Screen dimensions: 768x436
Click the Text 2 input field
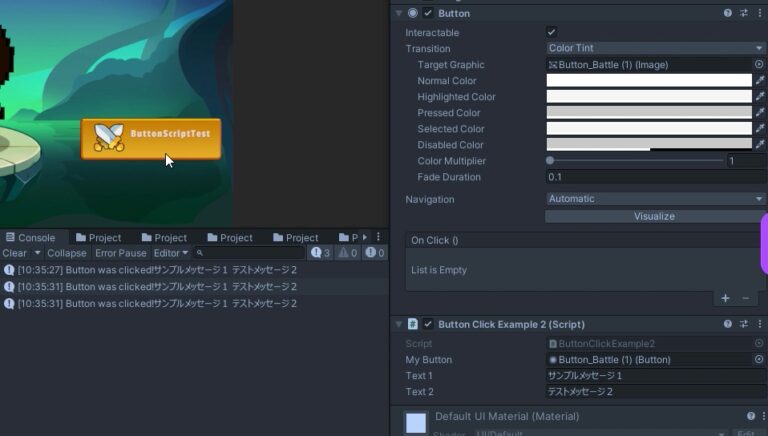656,391
